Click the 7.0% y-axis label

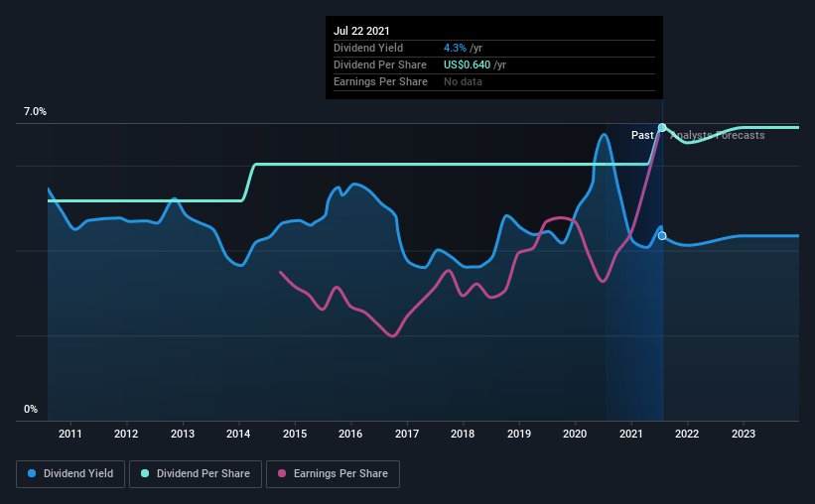[35, 112]
